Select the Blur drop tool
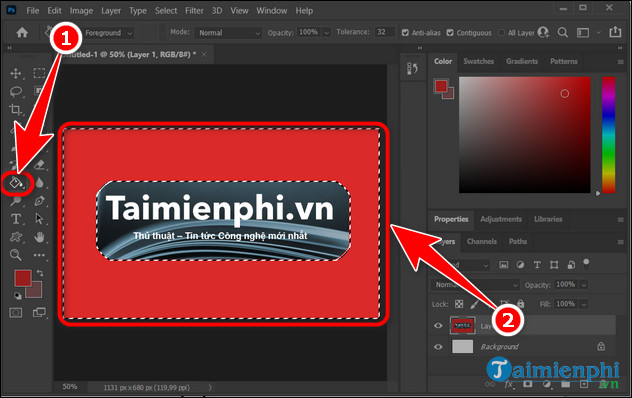The image size is (632, 398). [39, 183]
